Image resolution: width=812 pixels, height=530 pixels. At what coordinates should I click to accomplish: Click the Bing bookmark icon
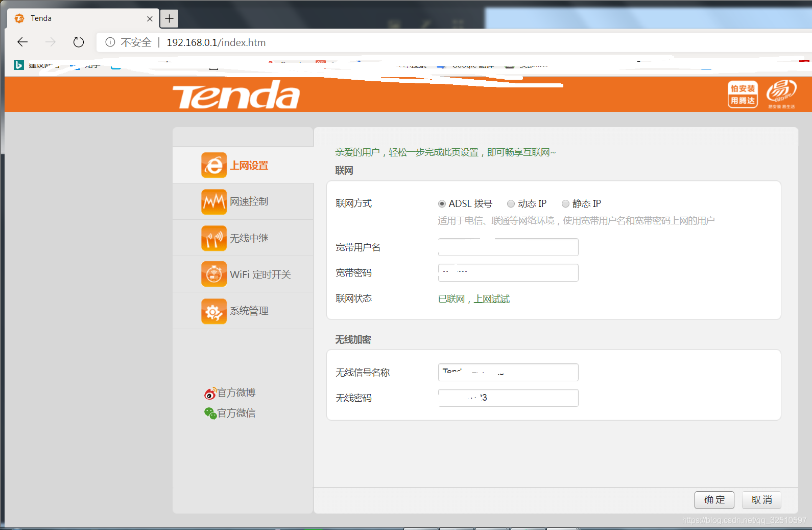(x=19, y=65)
